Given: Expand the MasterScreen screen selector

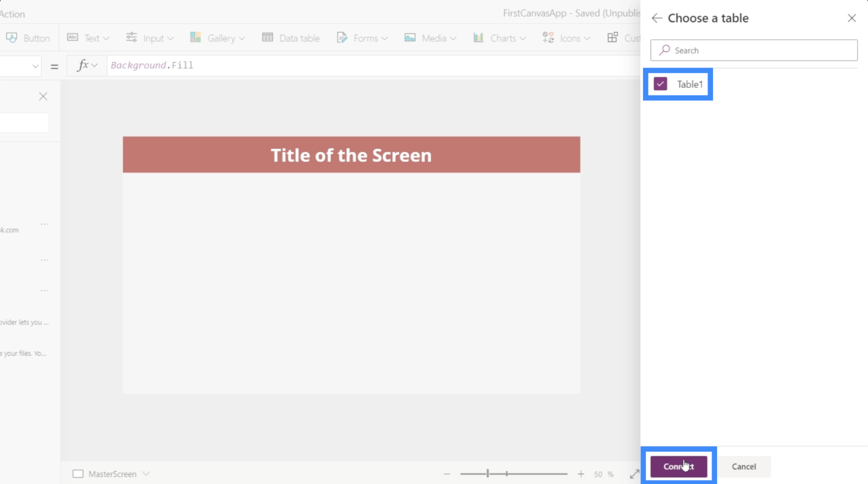Looking at the screenshot, I should point(146,474).
